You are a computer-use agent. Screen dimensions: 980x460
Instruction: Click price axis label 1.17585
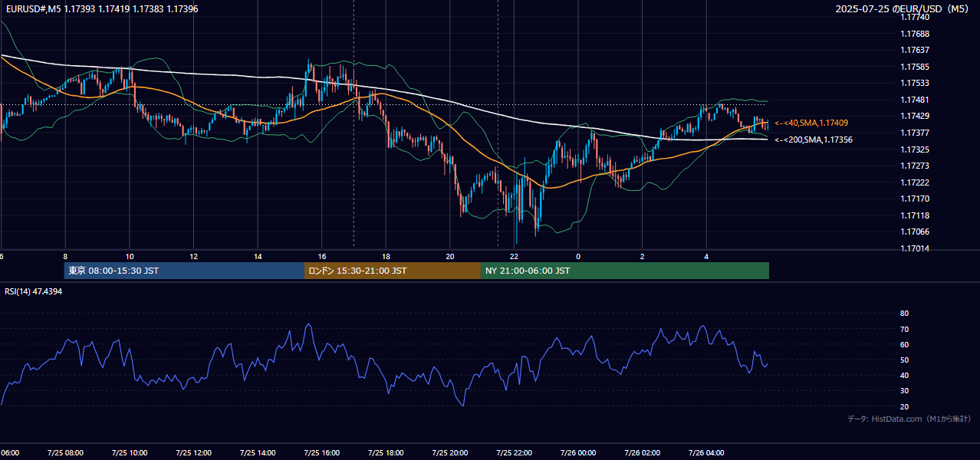tap(915, 67)
